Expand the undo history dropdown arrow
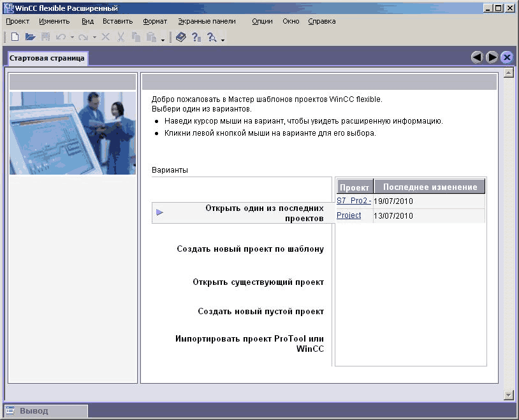519x420 pixels. [72, 38]
